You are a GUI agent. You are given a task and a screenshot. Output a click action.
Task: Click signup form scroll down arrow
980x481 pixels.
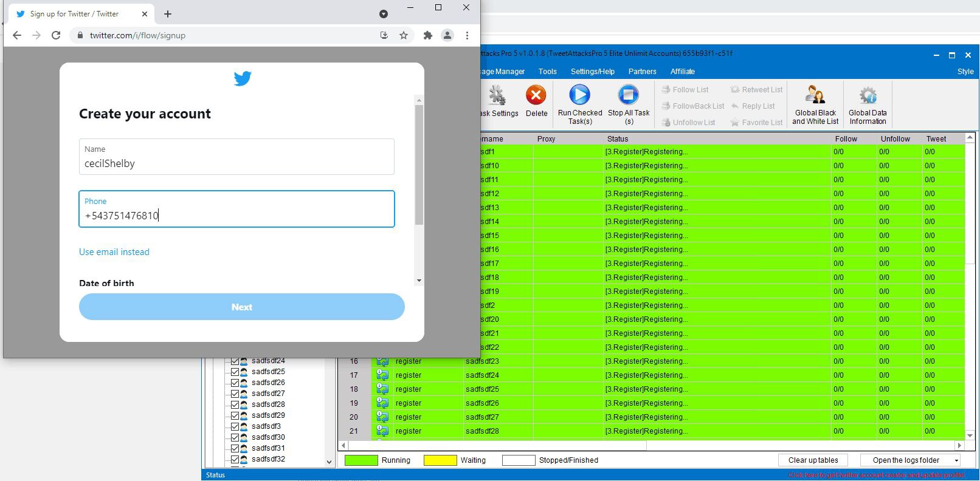pyautogui.click(x=419, y=281)
